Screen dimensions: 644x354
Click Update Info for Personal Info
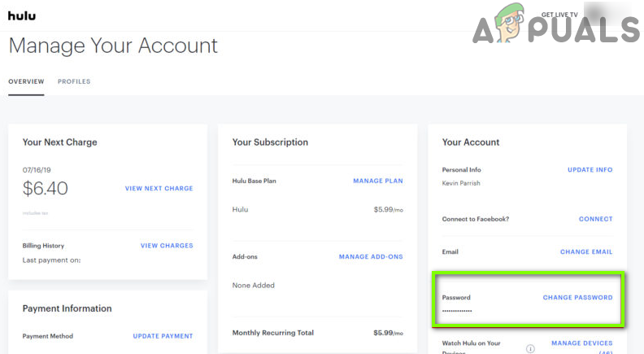[590, 170]
